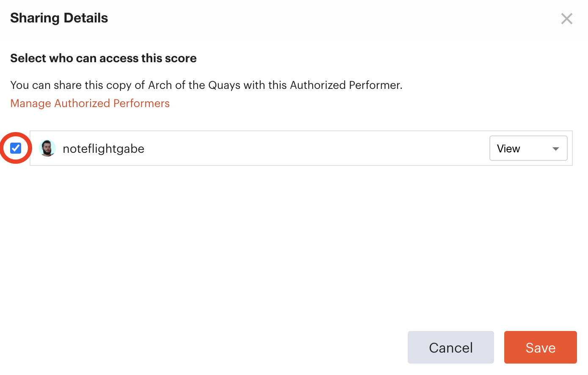
Task: Uncheck the noteflightgabe sharing checkbox
Action: coord(16,148)
